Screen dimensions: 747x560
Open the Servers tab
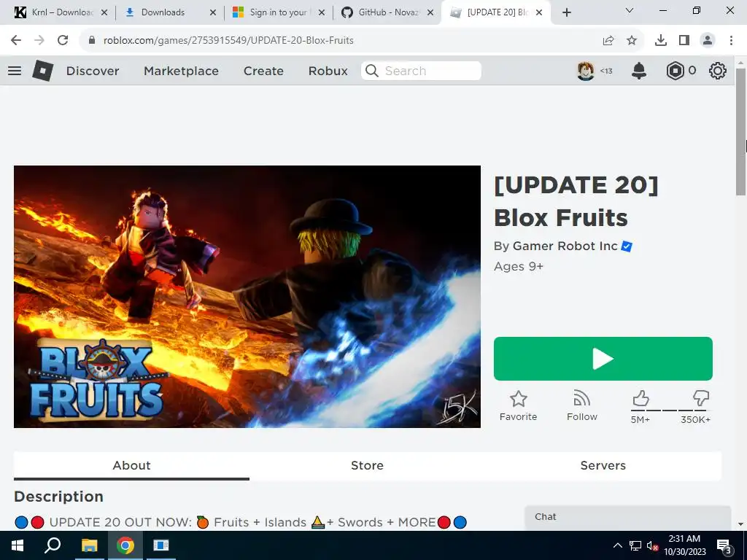[x=603, y=466]
